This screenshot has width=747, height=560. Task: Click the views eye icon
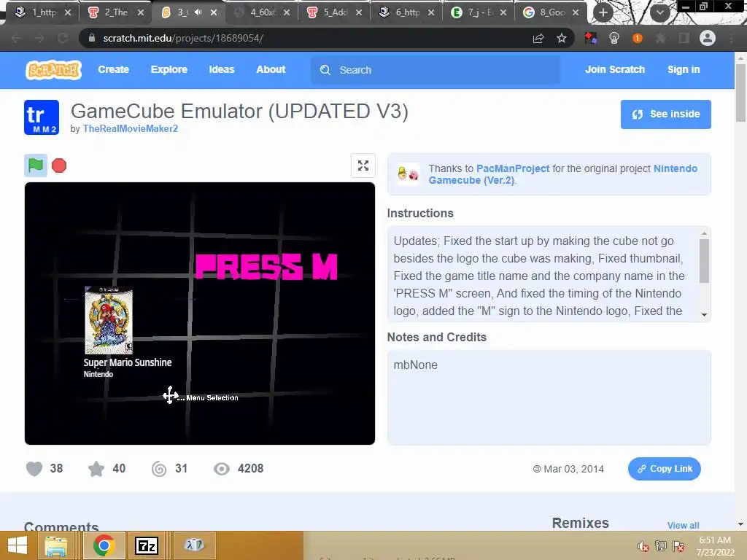click(x=222, y=469)
